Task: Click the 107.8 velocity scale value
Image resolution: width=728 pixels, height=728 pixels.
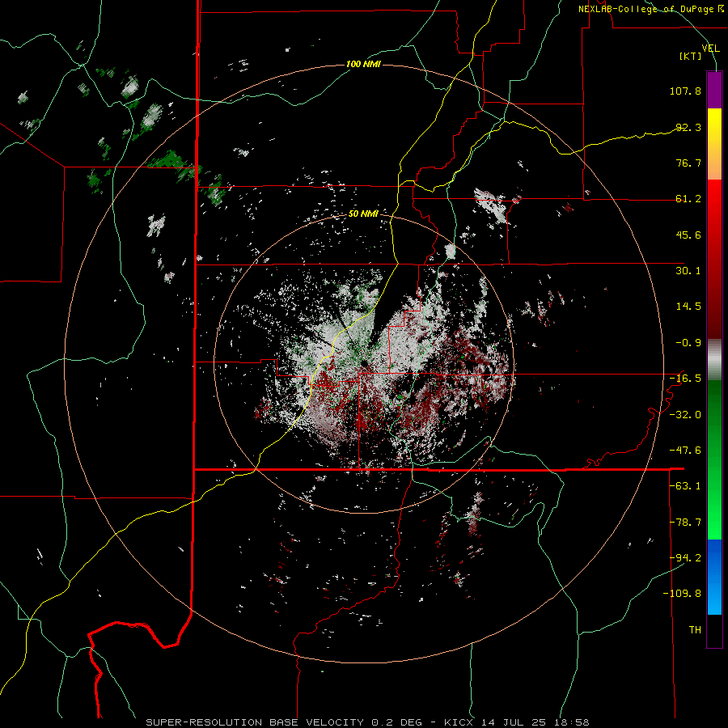Action: pyautogui.click(x=685, y=91)
